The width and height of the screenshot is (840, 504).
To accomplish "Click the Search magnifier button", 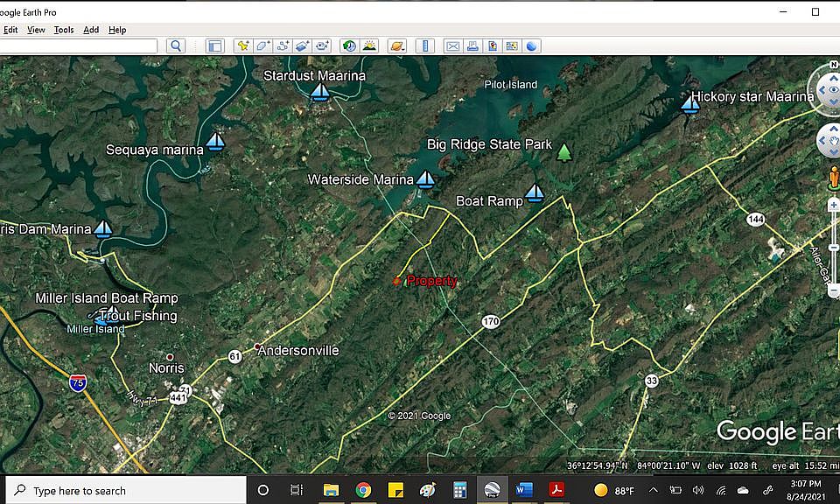I will (x=175, y=46).
